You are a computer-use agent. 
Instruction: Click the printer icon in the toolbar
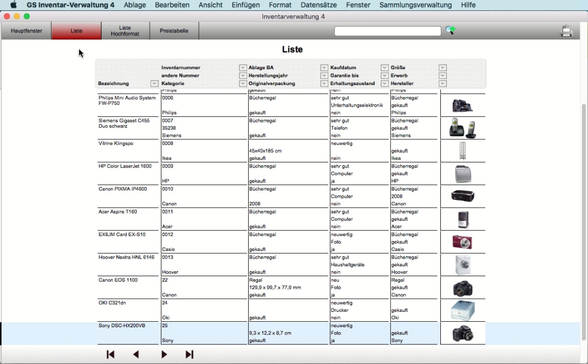pos(566,31)
